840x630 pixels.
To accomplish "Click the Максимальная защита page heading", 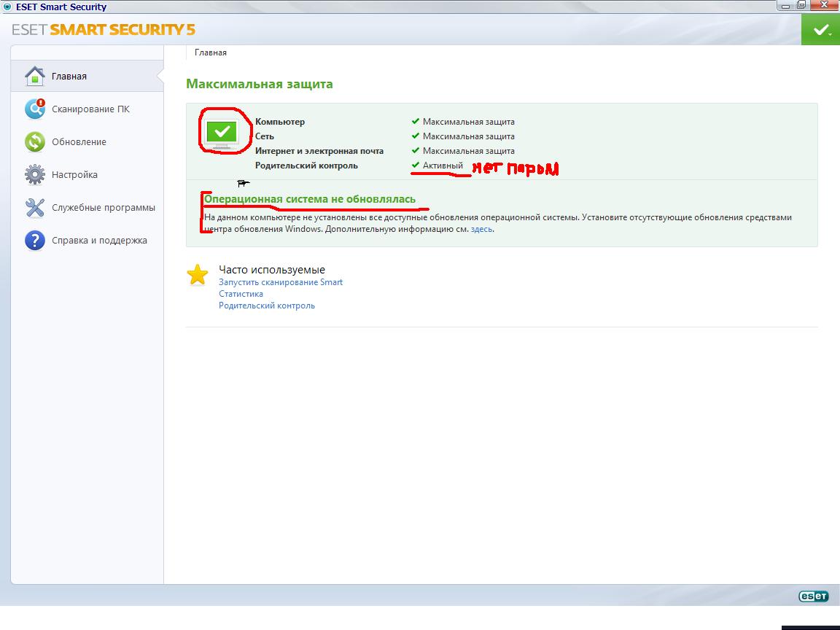I will tap(260, 84).
